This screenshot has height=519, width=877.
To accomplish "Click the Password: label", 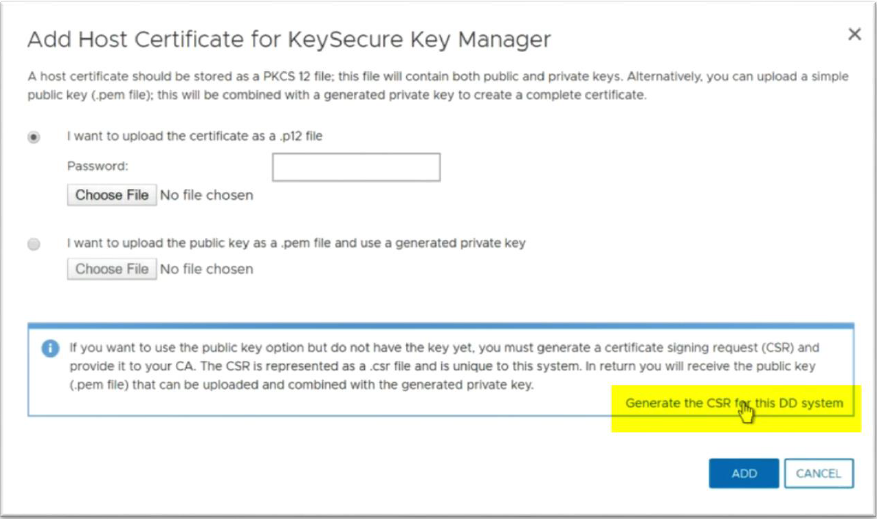I will point(97,166).
